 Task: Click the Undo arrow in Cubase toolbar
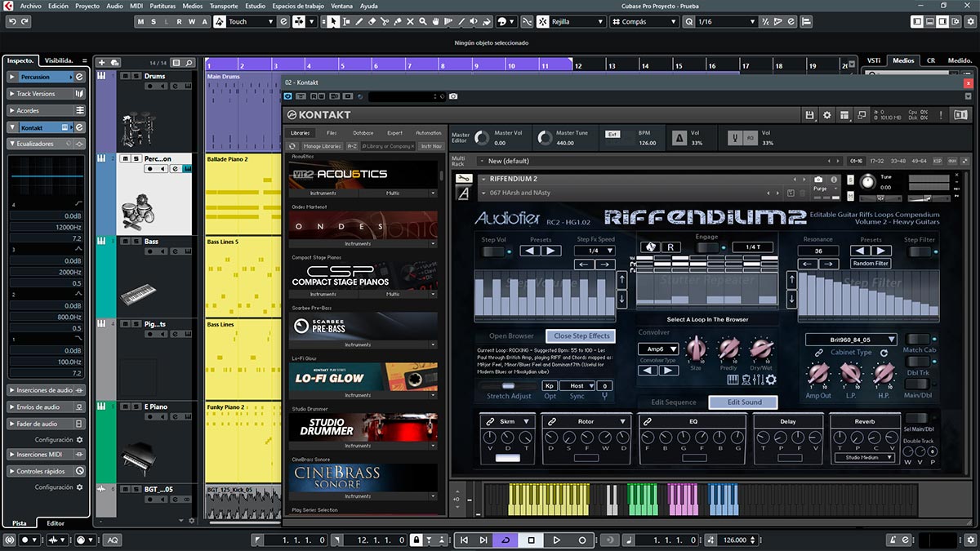[11, 21]
